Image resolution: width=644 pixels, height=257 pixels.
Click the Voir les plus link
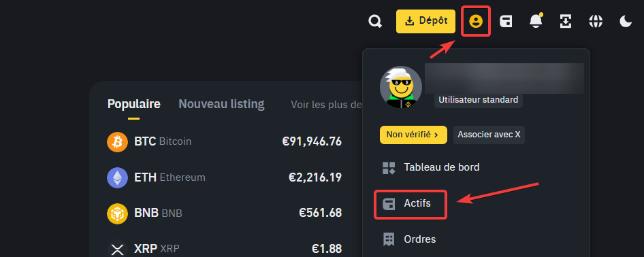pos(326,105)
